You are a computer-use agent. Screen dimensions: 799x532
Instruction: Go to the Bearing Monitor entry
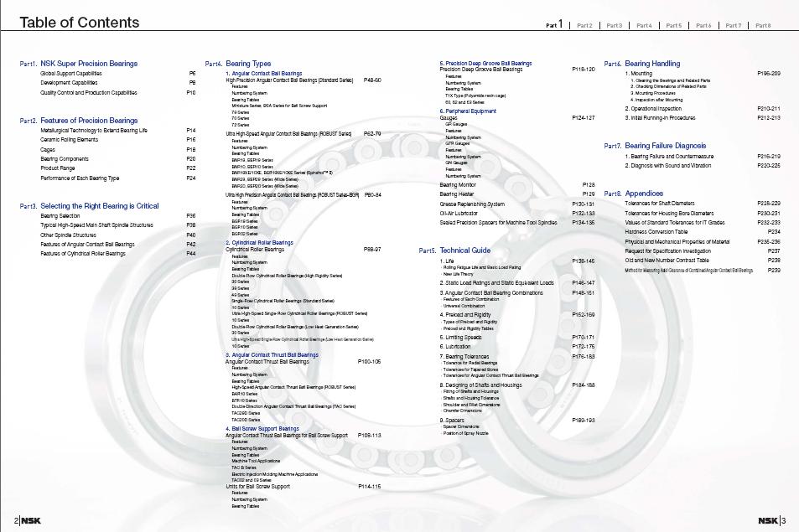tap(458, 185)
